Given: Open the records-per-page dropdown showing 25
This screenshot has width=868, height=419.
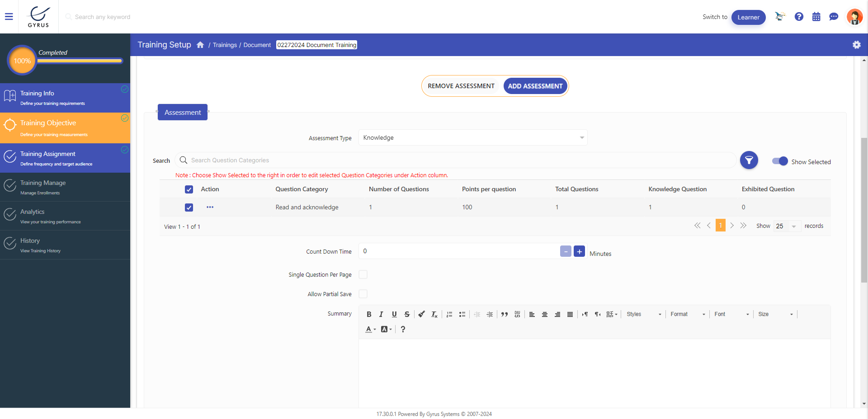Looking at the screenshot, I should pos(787,226).
